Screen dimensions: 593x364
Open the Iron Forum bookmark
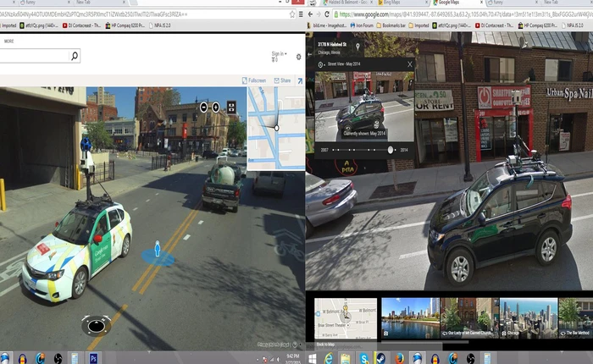click(362, 25)
